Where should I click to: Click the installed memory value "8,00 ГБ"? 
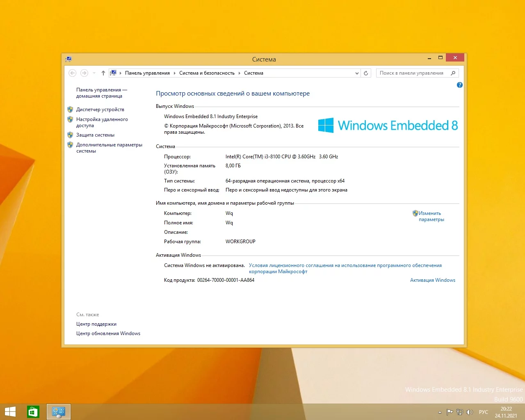(233, 166)
